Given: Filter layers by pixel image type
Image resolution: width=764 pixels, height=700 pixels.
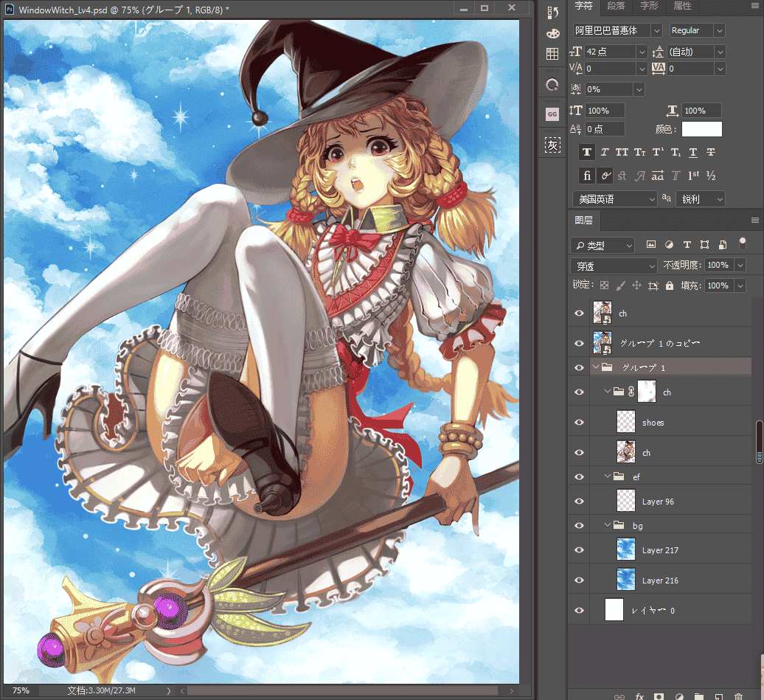Looking at the screenshot, I should pos(651,245).
